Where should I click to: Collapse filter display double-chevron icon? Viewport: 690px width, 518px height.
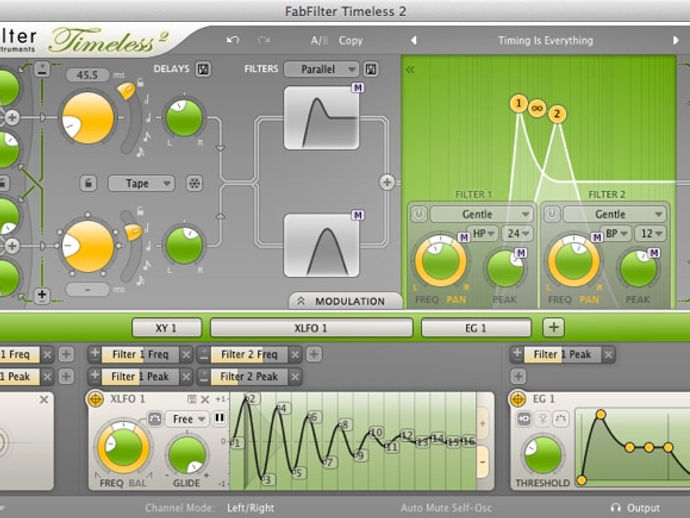pyautogui.click(x=410, y=69)
